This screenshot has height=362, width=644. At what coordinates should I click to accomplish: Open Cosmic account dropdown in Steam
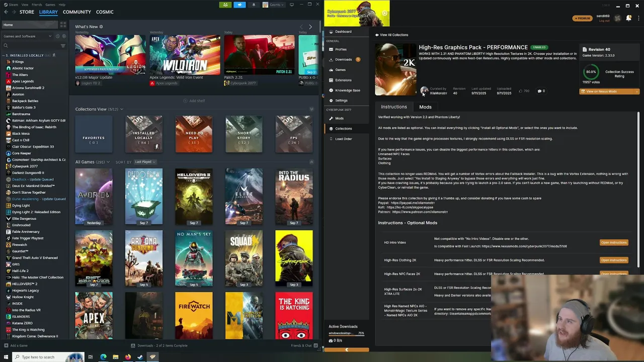(275, 5)
